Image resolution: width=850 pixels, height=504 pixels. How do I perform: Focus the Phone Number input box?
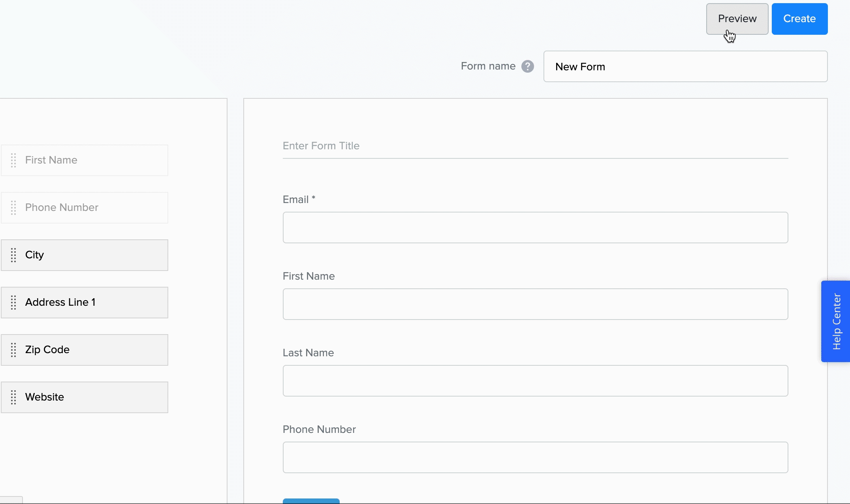tap(535, 457)
